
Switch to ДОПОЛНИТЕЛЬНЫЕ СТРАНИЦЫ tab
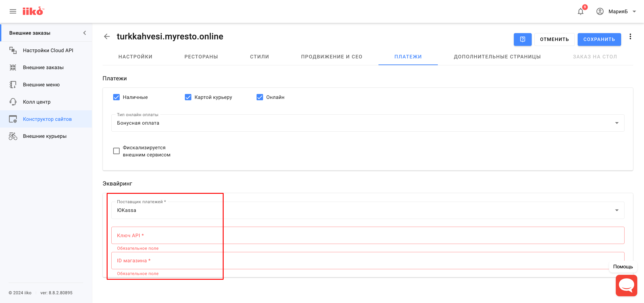[497, 57]
